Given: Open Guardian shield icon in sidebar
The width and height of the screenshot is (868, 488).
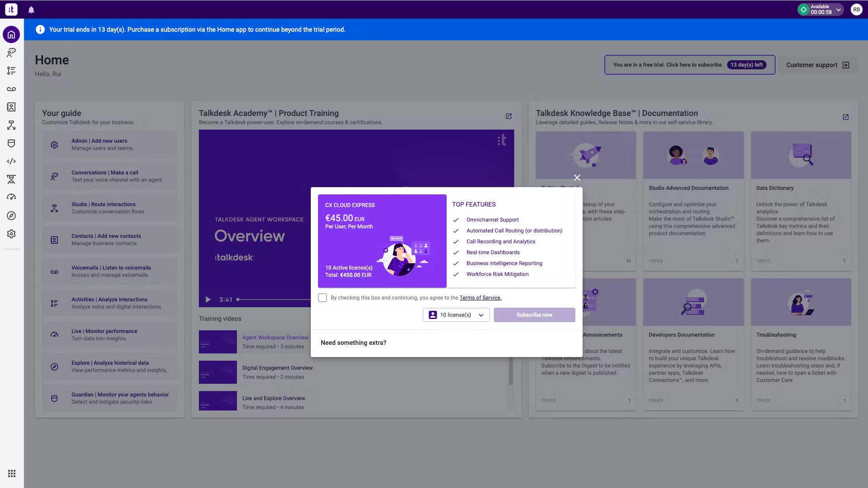Looking at the screenshot, I should point(11,143).
